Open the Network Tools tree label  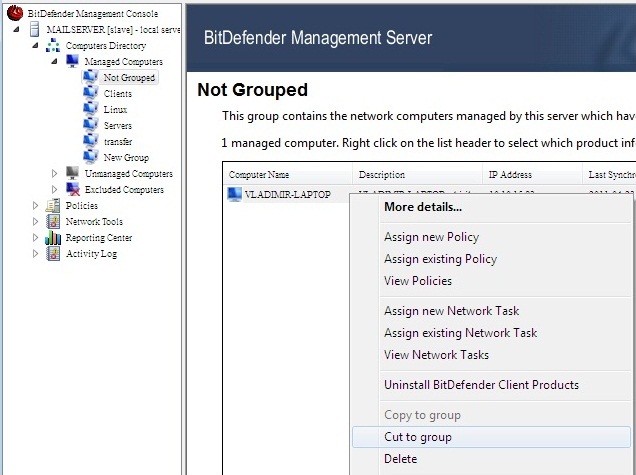94,221
